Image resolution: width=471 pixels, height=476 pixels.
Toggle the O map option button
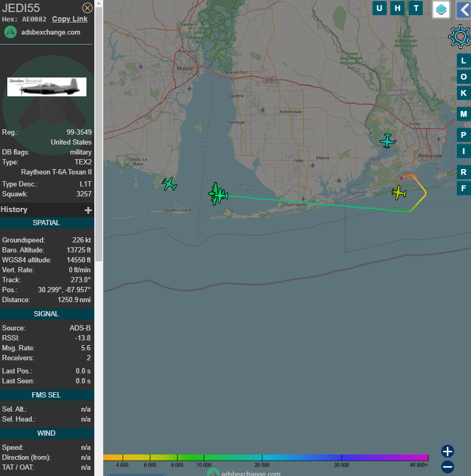(x=464, y=77)
